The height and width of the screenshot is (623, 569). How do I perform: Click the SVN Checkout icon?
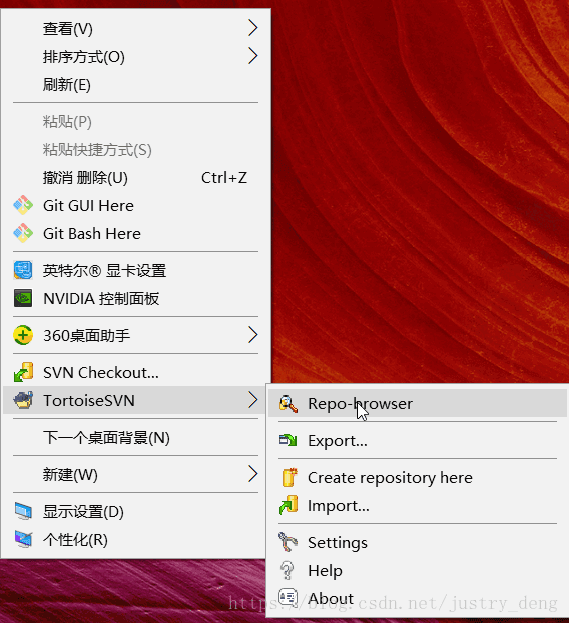point(23,372)
